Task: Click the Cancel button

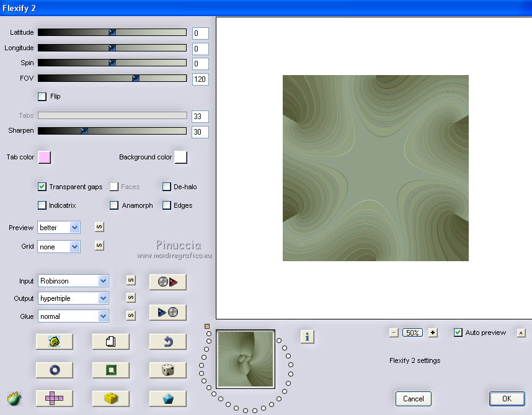Action: [x=413, y=399]
